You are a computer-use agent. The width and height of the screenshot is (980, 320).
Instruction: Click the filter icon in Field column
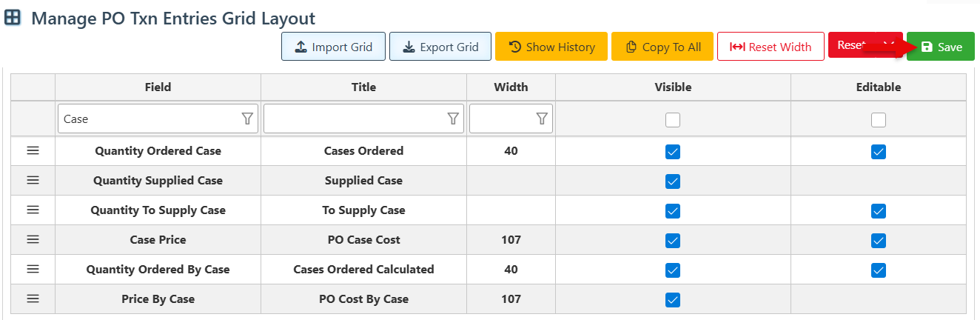[x=247, y=119]
